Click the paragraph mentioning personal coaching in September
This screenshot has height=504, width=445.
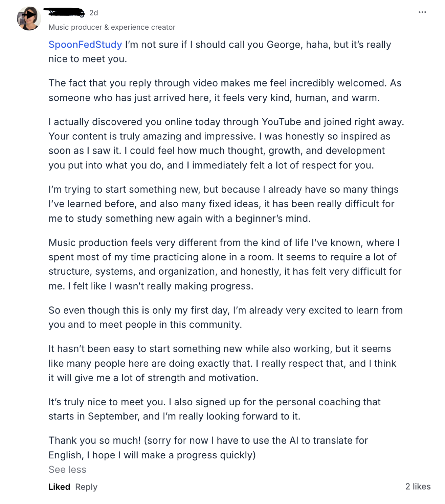tap(215, 409)
